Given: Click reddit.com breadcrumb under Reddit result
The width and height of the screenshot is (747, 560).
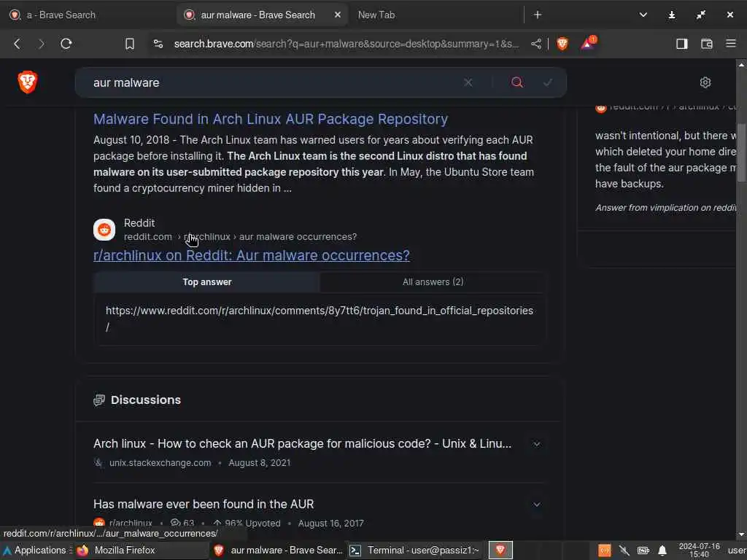Looking at the screenshot, I should click(x=147, y=237).
